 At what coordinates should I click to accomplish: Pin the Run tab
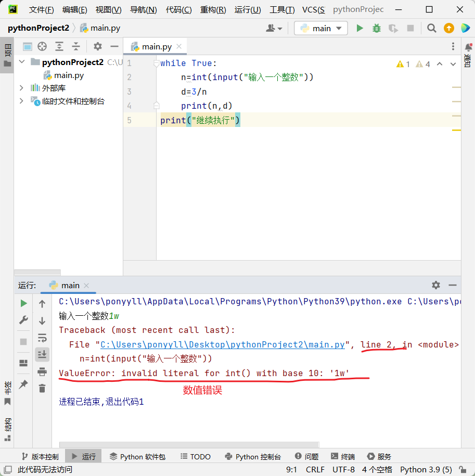23,384
